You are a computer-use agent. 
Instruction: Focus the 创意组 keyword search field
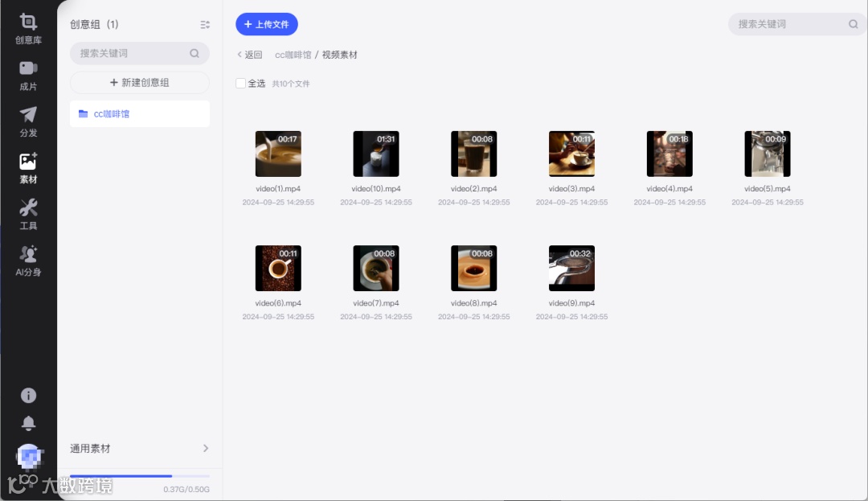(x=140, y=53)
